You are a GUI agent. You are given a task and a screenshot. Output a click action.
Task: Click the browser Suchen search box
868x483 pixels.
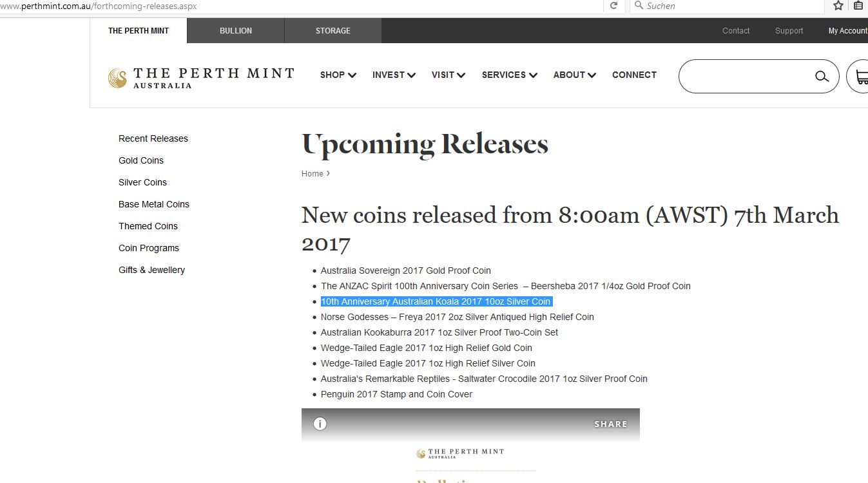click(x=726, y=6)
